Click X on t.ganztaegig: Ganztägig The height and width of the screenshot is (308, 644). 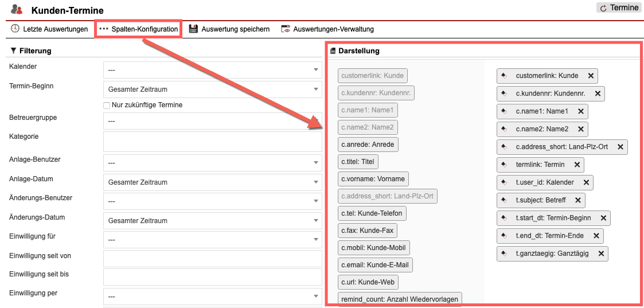tap(601, 254)
